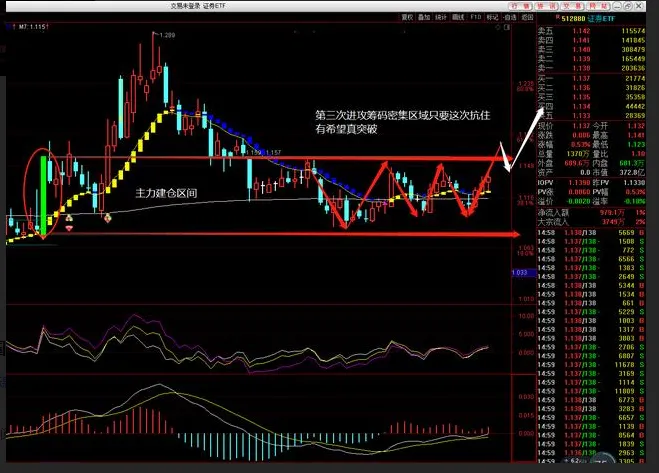Screen dimensions: 659x473
Task: Open the 统计 statistics toolbar item
Action: 441,17
